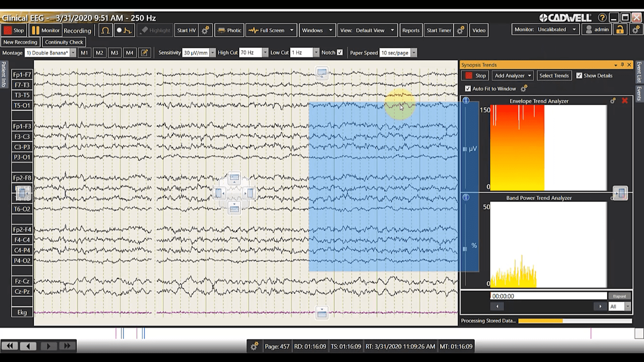Open Start Timer settings gear

461,31
